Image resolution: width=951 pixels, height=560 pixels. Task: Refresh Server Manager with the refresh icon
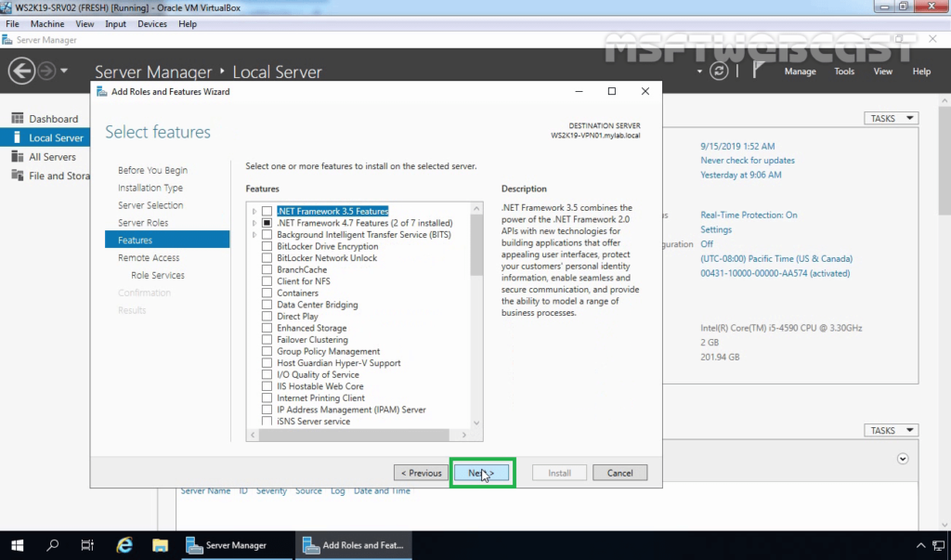click(x=719, y=71)
